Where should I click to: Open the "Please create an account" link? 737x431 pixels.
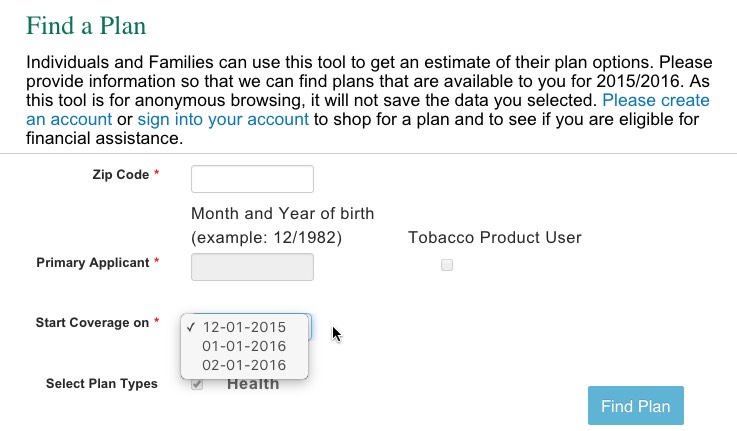coord(655,101)
